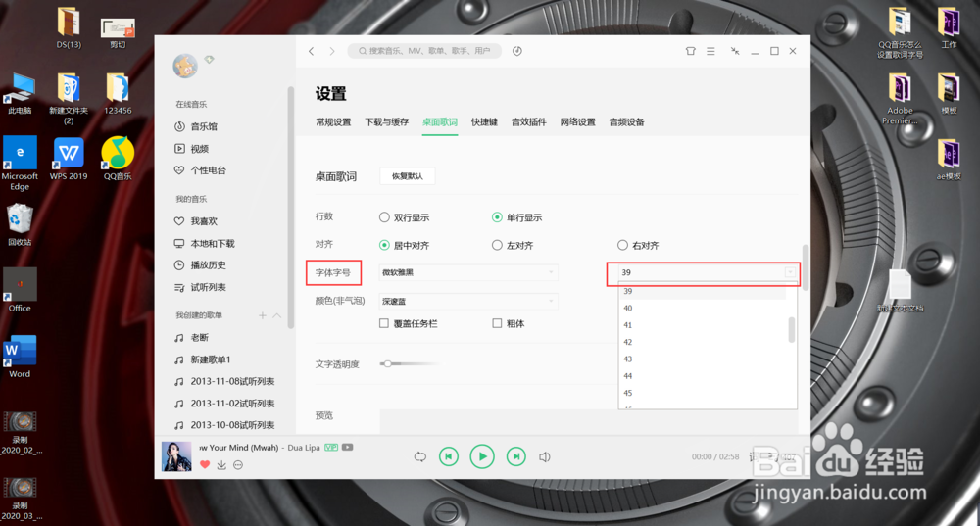Adjust the 文字透明度 slider
Viewport: 980px width, 526px height.
pos(387,363)
